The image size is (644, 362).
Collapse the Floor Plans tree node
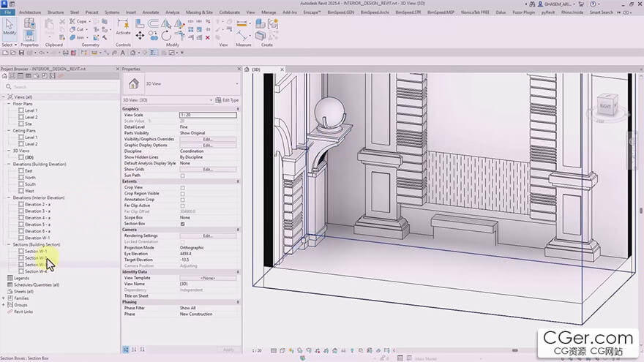tap(10, 104)
